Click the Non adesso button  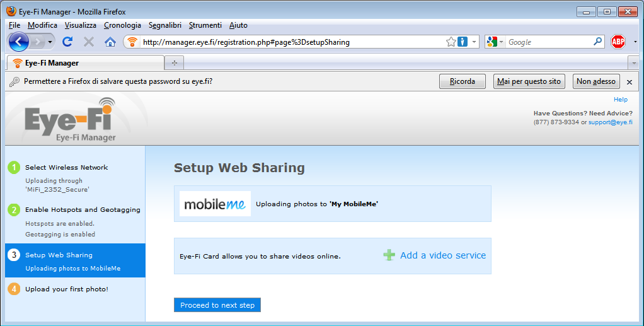click(596, 81)
